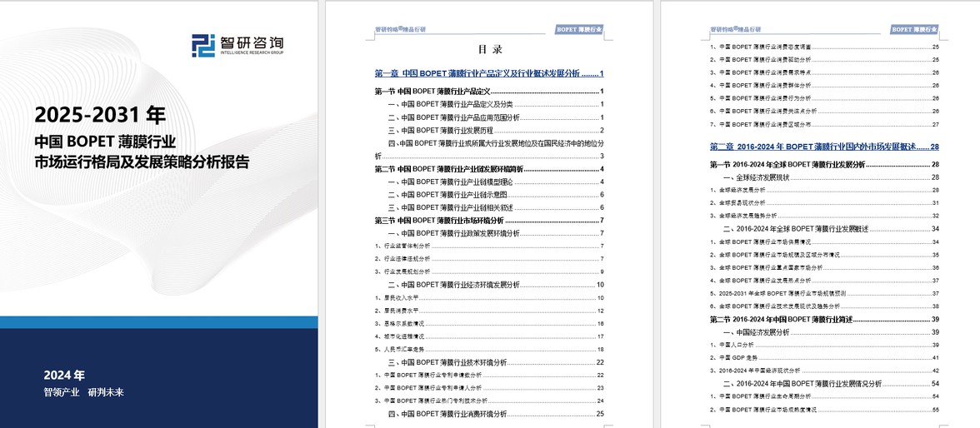The height and width of the screenshot is (428, 980).
Task: Click entry "1、全球经济发展分析"
Action: point(824,190)
